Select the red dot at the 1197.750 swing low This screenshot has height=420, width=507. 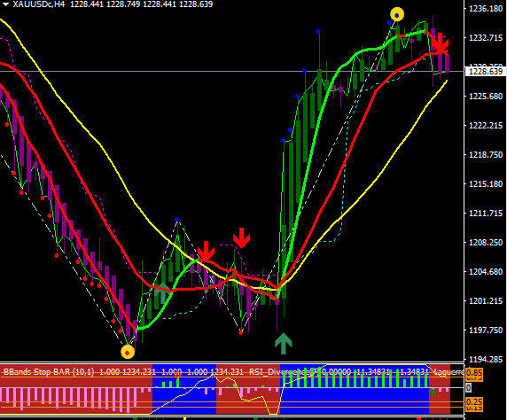click(x=241, y=332)
